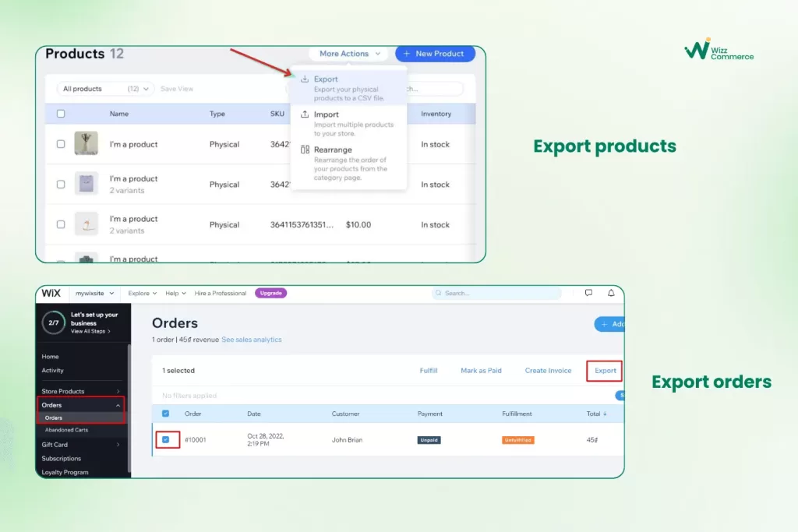Choose Import from More Actions menu
This screenshot has height=532, width=798.
(x=348, y=124)
